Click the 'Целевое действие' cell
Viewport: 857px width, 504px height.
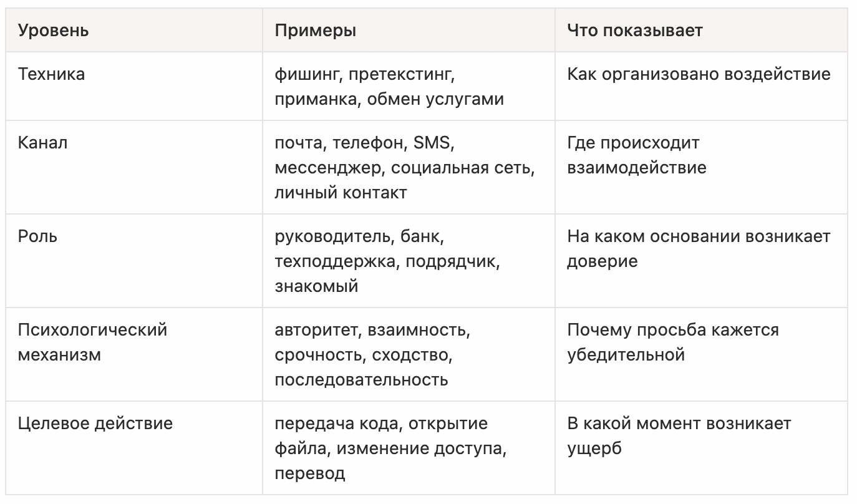pos(134,448)
